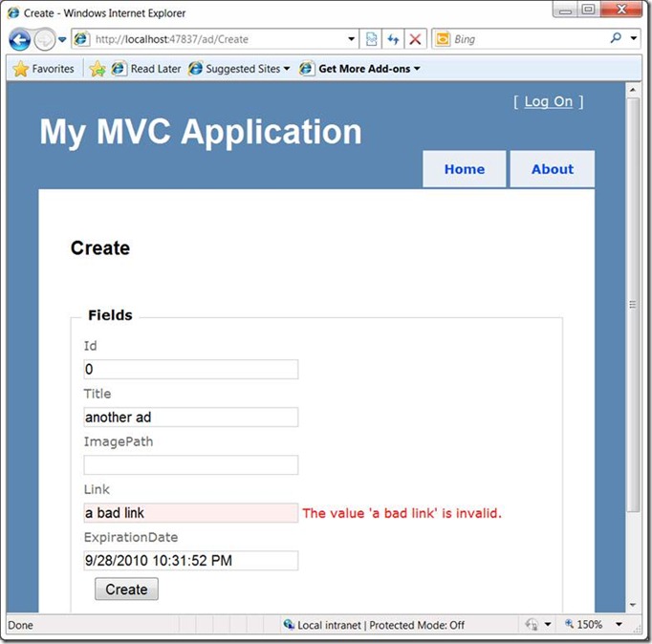The width and height of the screenshot is (652, 644).
Task: Switch to the Home tab
Action: [465, 169]
